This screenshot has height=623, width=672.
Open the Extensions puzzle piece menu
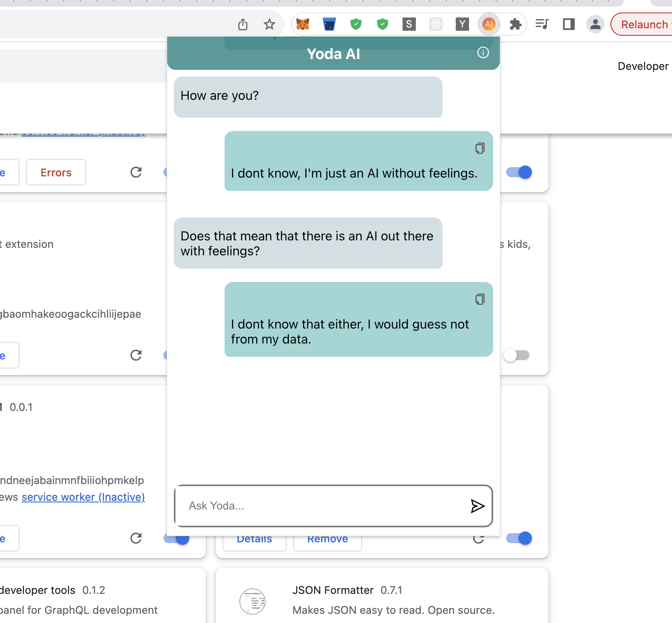(516, 25)
